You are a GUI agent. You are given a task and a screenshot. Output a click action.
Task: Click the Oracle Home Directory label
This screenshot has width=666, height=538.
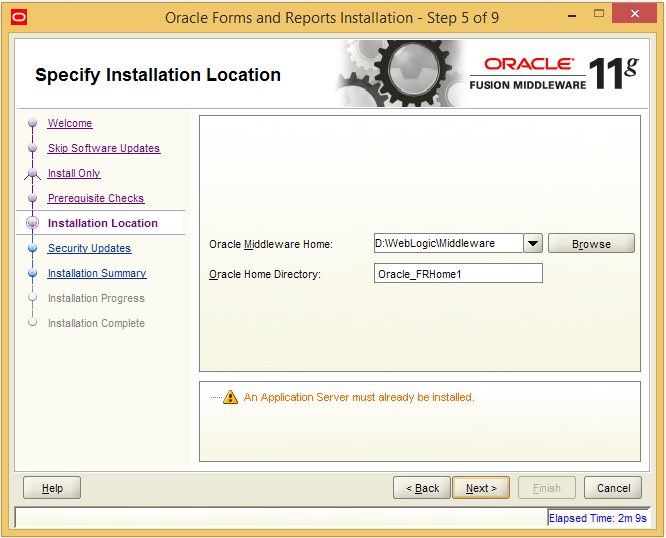click(x=265, y=274)
